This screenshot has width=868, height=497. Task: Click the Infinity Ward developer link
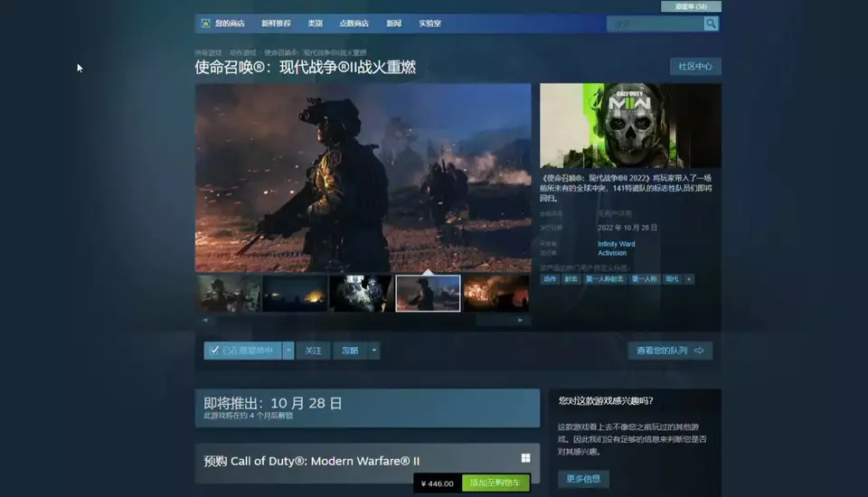tap(617, 244)
